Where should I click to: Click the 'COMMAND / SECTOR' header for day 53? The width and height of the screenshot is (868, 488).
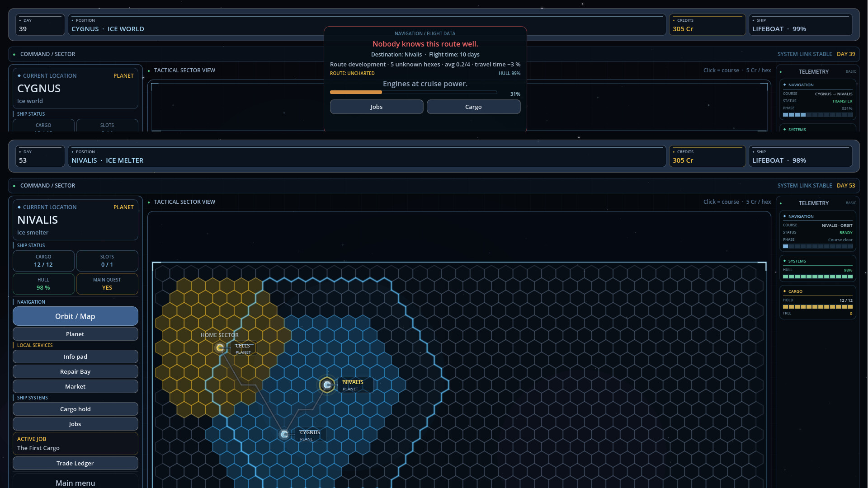(x=47, y=186)
